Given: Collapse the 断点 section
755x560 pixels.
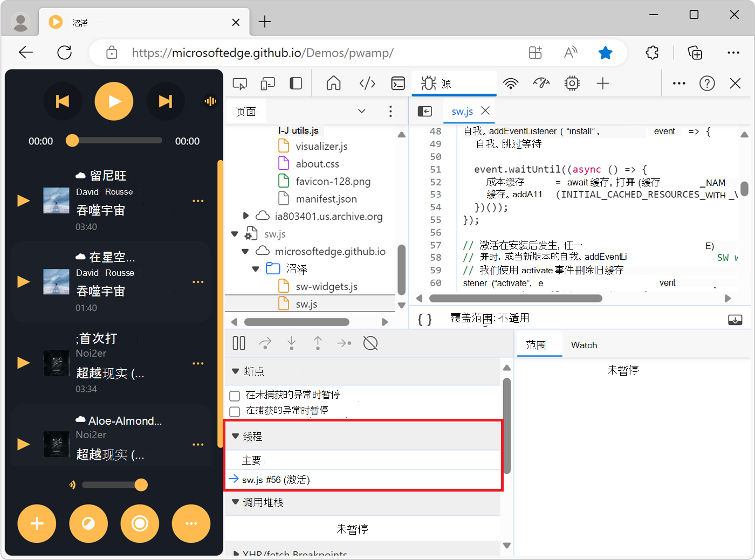Looking at the screenshot, I should (x=235, y=371).
